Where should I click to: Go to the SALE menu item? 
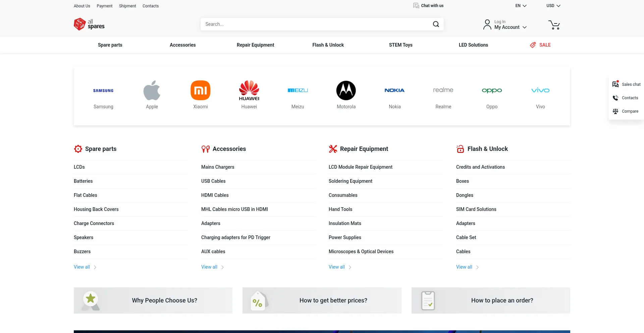click(544, 45)
